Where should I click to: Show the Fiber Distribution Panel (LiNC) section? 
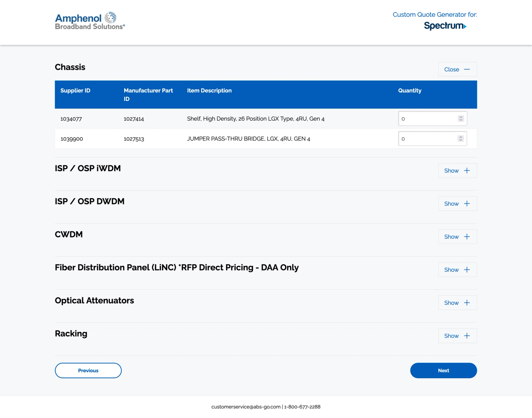457,270
